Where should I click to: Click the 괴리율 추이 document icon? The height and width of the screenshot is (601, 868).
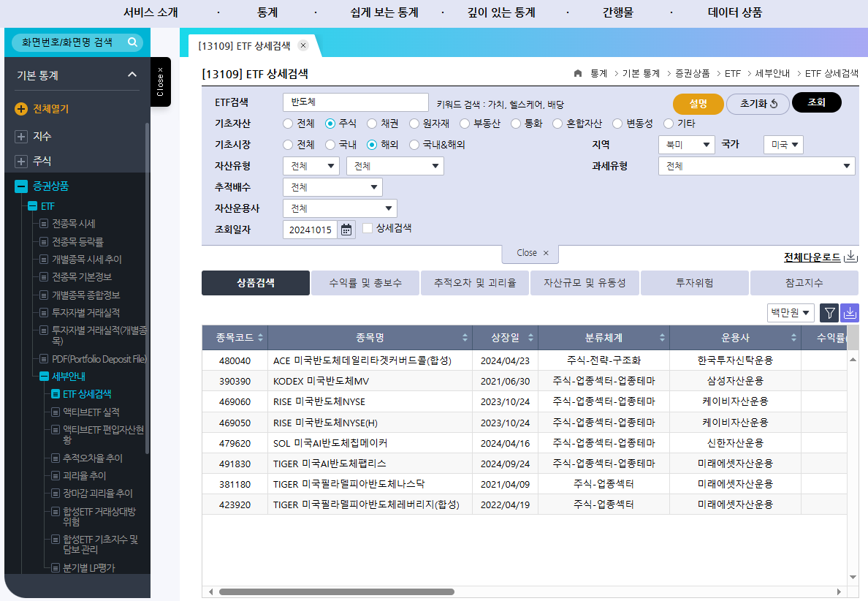(x=55, y=476)
